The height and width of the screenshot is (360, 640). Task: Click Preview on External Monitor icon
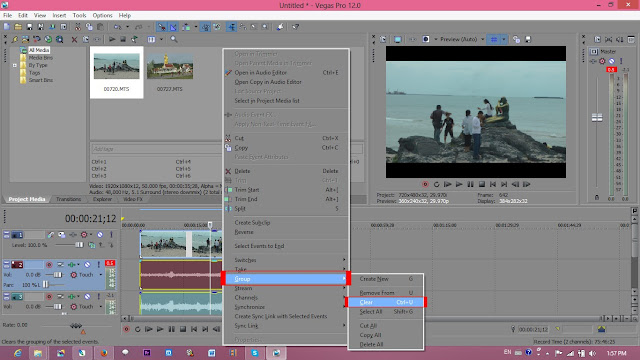pos(398,39)
